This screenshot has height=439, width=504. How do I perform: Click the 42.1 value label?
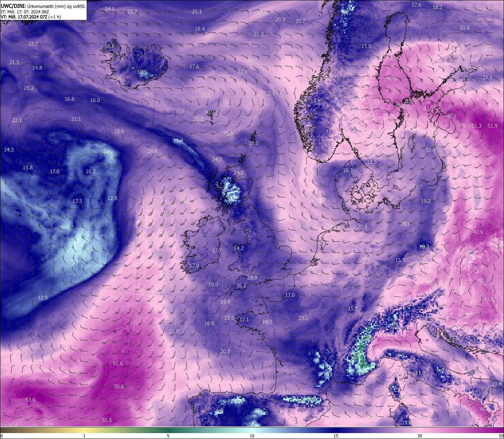tap(483, 280)
